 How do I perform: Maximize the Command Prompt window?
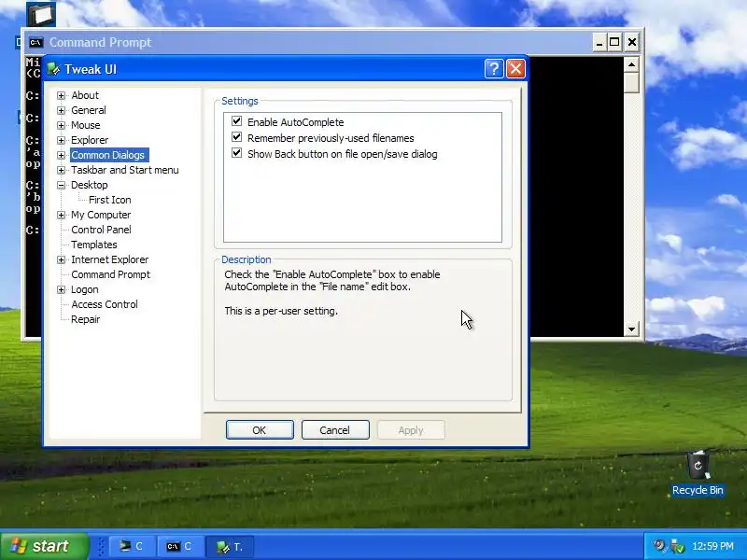[614, 42]
